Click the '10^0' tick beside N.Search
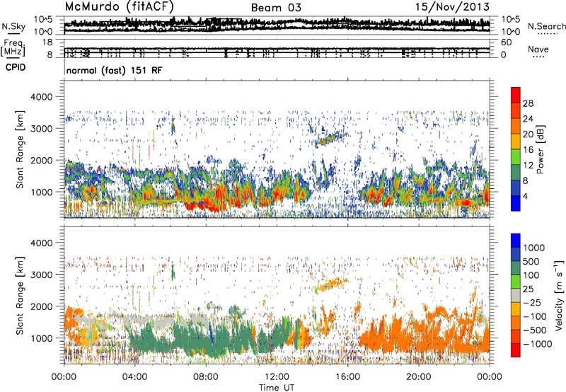The height and width of the screenshot is (392, 566). pos(511,32)
